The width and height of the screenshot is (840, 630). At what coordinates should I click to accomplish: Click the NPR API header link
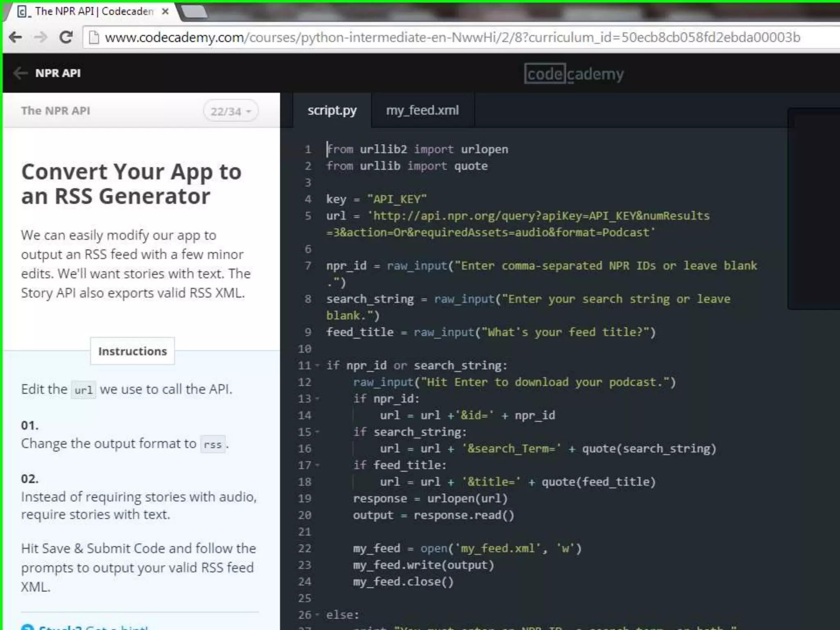click(58, 73)
